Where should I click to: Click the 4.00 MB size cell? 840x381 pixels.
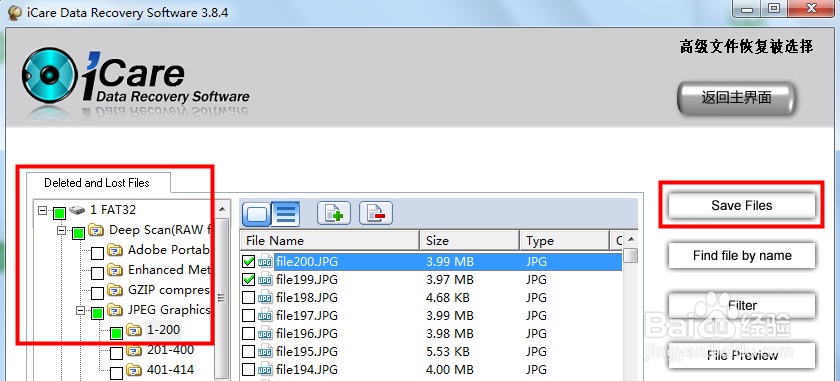coord(449,370)
